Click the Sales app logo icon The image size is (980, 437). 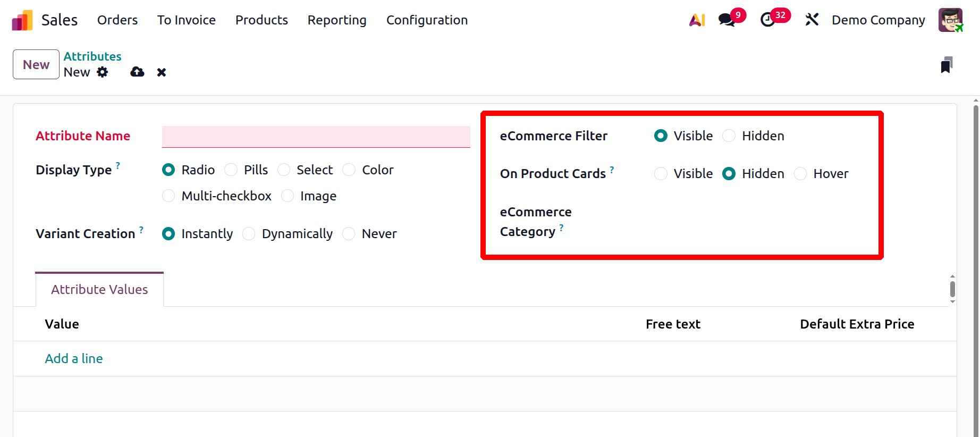[22, 20]
